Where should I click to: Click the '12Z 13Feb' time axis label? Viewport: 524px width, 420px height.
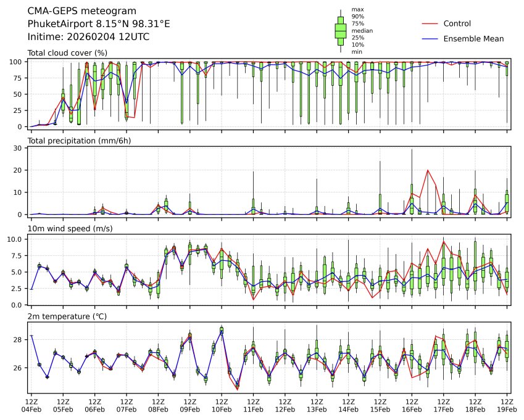coord(317,406)
